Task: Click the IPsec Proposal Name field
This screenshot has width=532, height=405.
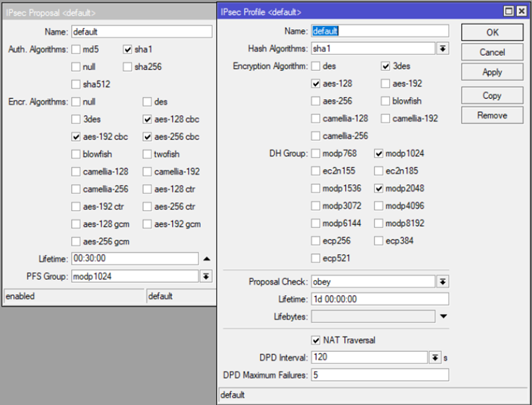Action: [x=141, y=32]
